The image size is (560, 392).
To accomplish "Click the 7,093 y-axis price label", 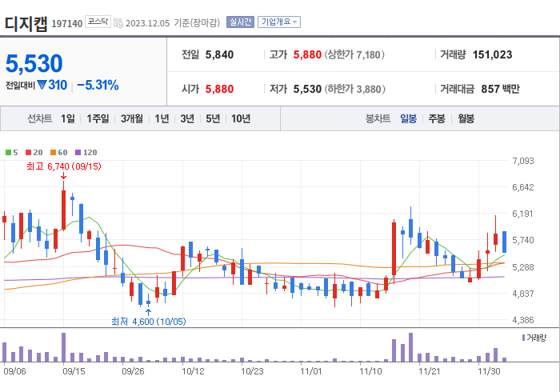I will point(523,161).
